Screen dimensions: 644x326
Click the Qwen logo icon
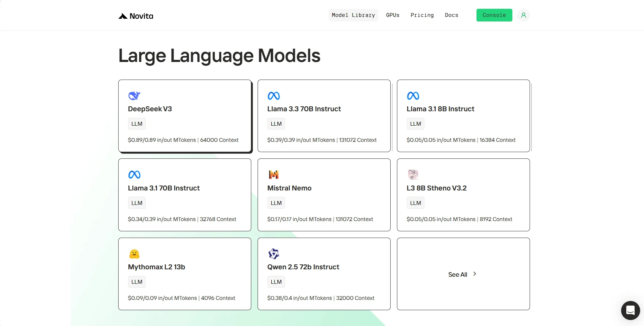[274, 253]
